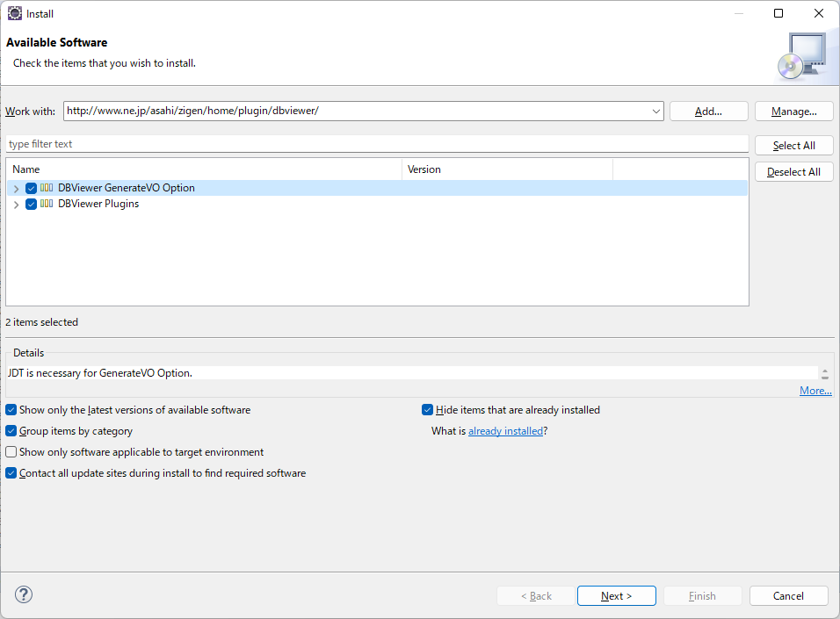Image resolution: width=840 pixels, height=619 pixels.
Task: Click the Next > button
Action: (x=617, y=596)
